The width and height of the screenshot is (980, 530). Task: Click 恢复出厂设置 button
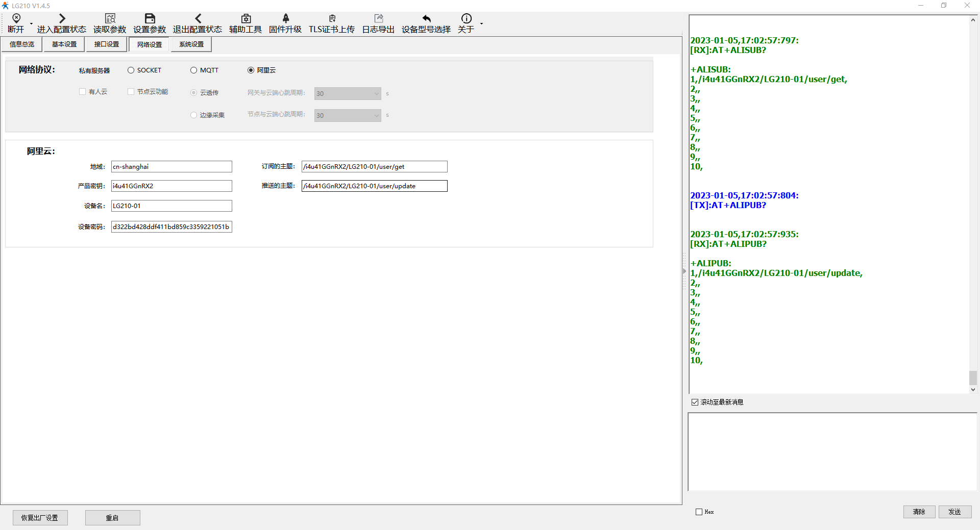coord(40,518)
